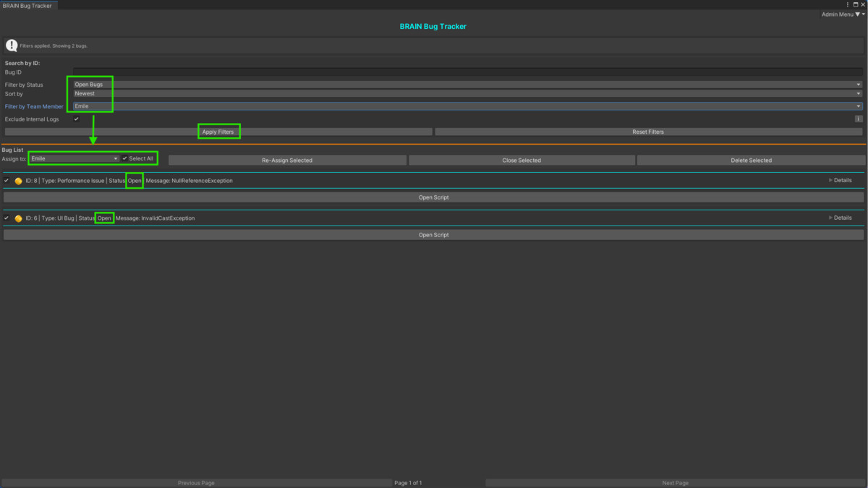Click the "Type: Performance Issue" text

pyautogui.click(x=74, y=181)
